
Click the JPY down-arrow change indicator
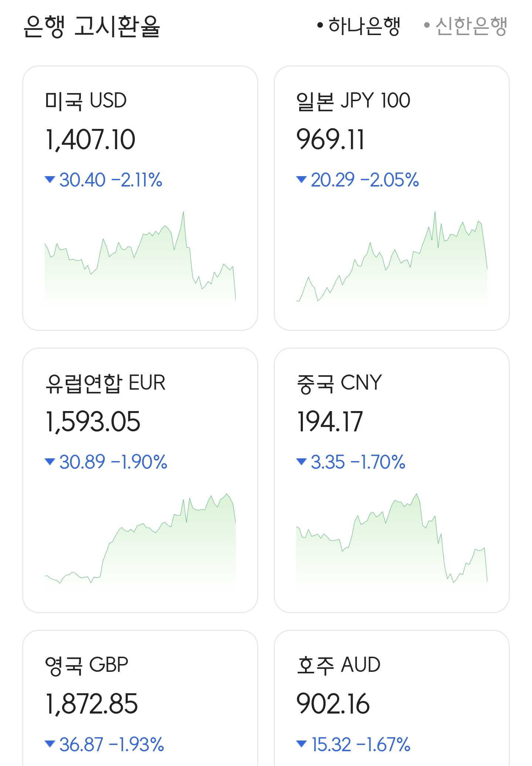(301, 179)
